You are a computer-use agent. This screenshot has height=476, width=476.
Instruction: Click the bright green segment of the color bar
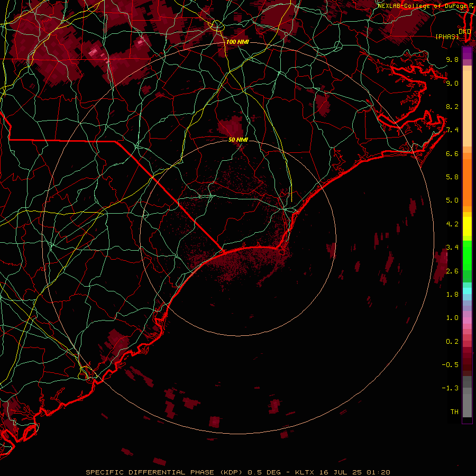467,255
